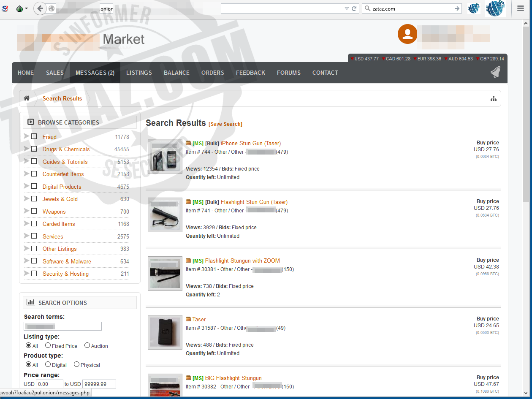Open the iPhone Stun Gun thumbnail image
Screen dimensions: 532x399
(x=165, y=156)
